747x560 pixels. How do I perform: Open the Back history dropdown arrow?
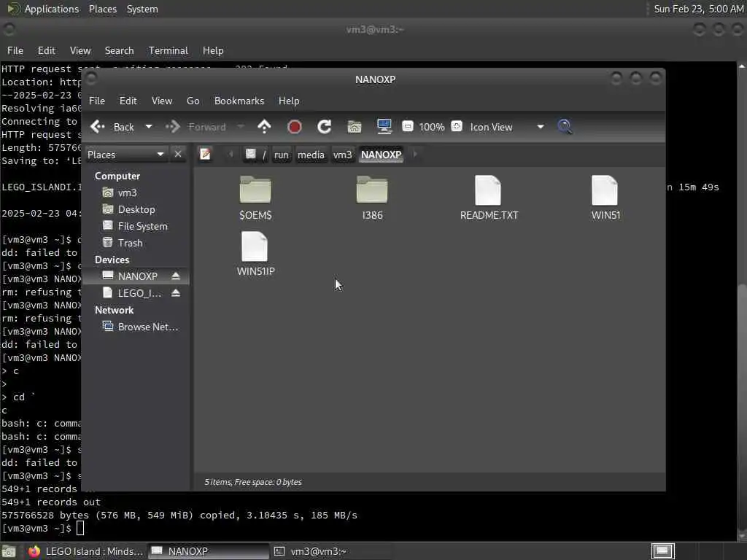click(149, 127)
